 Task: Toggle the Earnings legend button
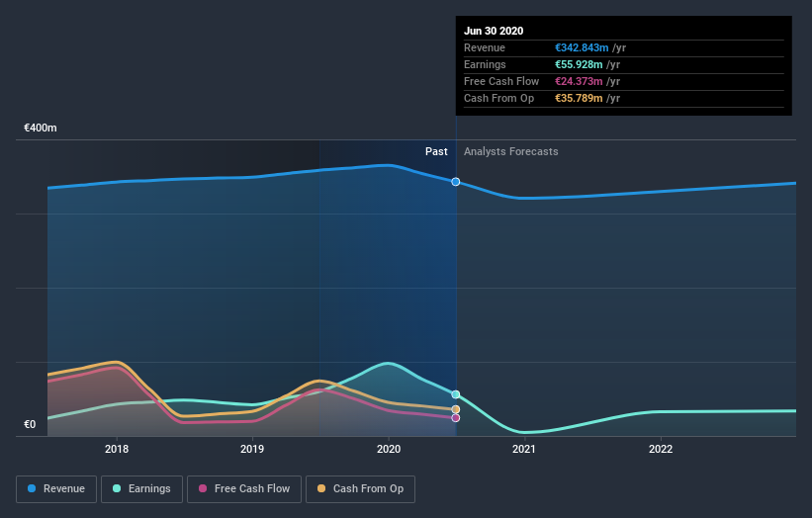click(141, 489)
